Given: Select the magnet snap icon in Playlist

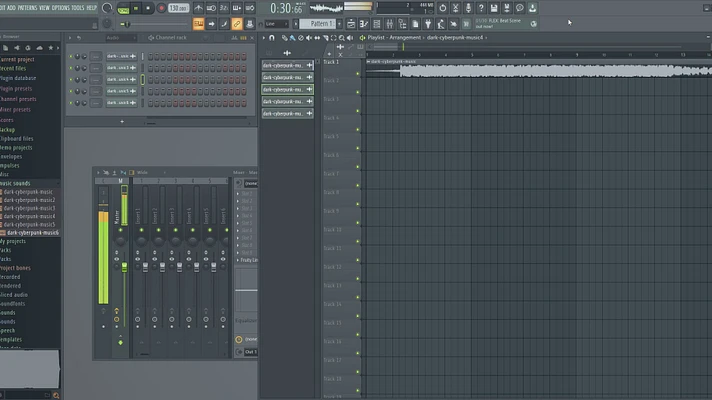Looking at the screenshot, I should [x=272, y=38].
